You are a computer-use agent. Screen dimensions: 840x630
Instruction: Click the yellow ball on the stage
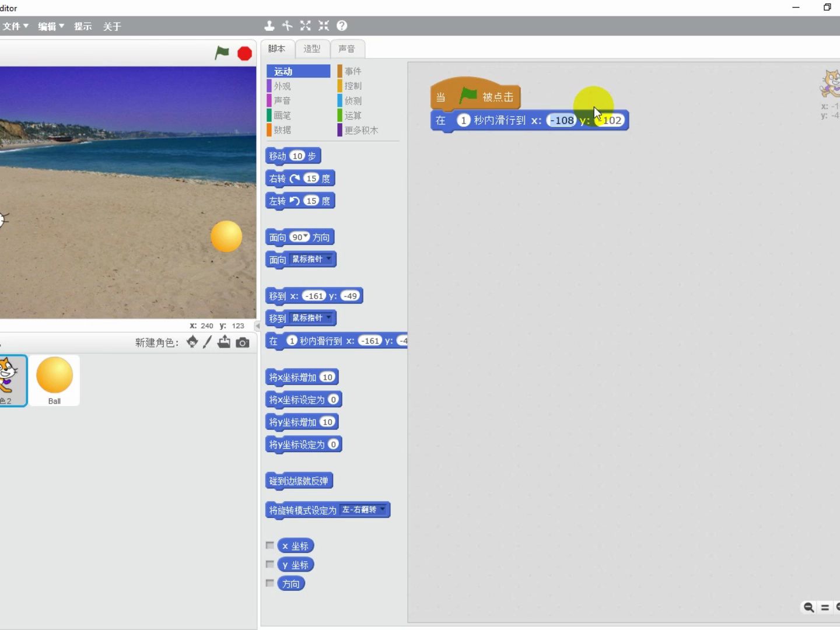[x=226, y=236]
